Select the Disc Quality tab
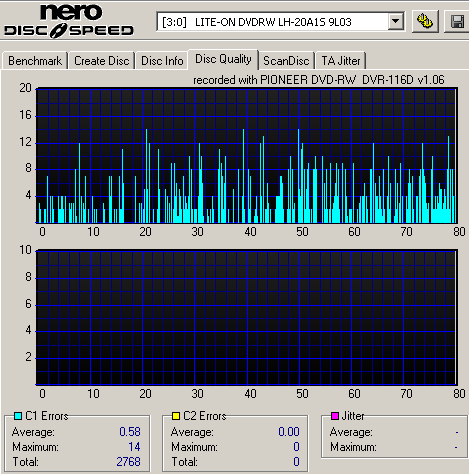Image resolution: width=469 pixels, height=474 pixels. [223, 59]
